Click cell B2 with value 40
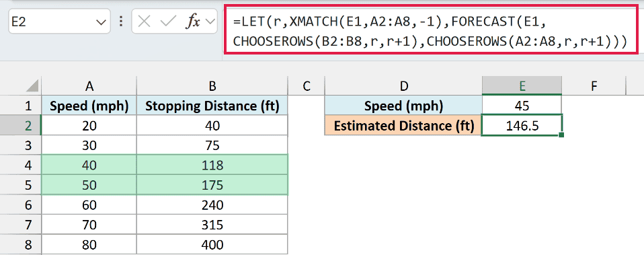 click(x=212, y=125)
